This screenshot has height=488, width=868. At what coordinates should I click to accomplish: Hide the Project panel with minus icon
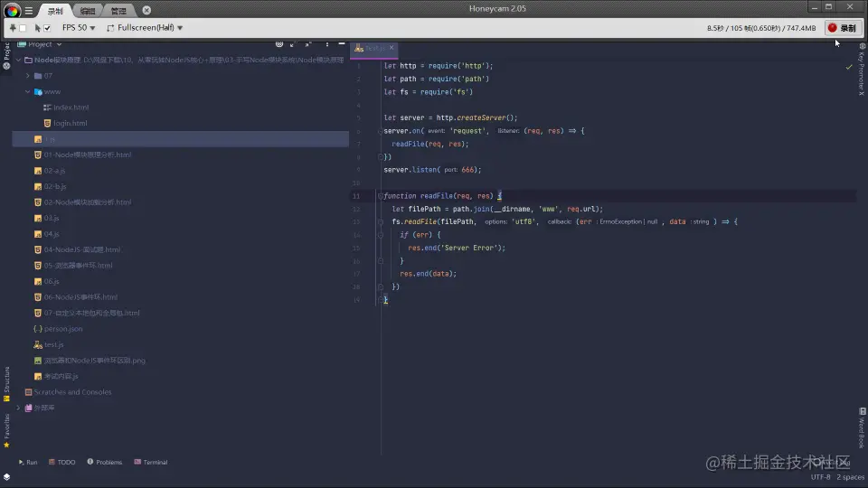coord(342,44)
